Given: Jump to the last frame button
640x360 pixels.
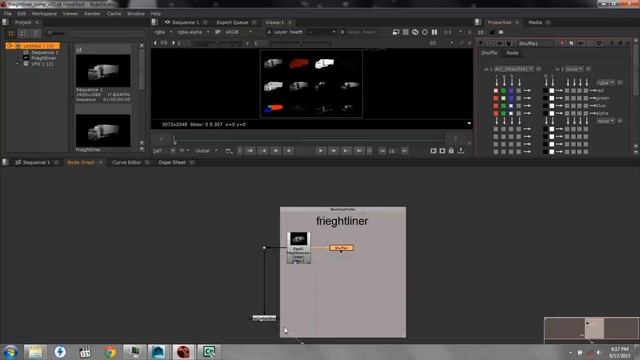Looking at the screenshot, I should [359, 151].
